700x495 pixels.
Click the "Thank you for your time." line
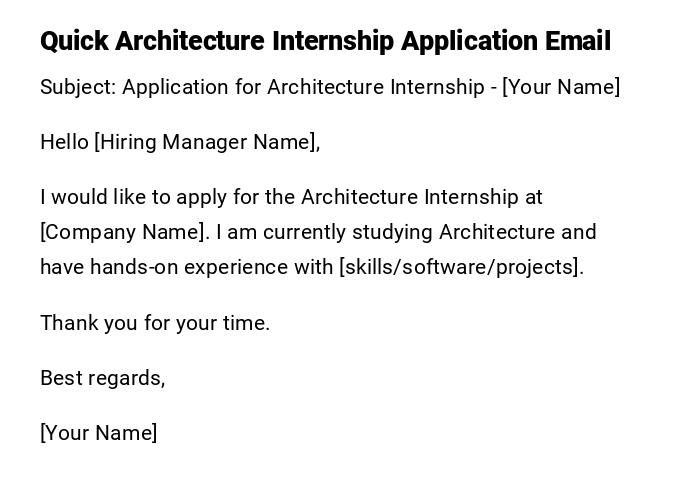tap(155, 323)
